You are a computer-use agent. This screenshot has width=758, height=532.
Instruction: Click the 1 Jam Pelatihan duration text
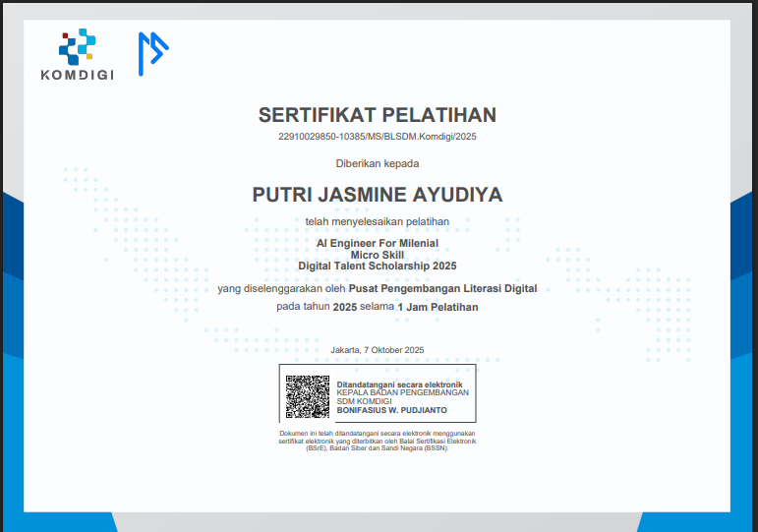tap(437, 307)
